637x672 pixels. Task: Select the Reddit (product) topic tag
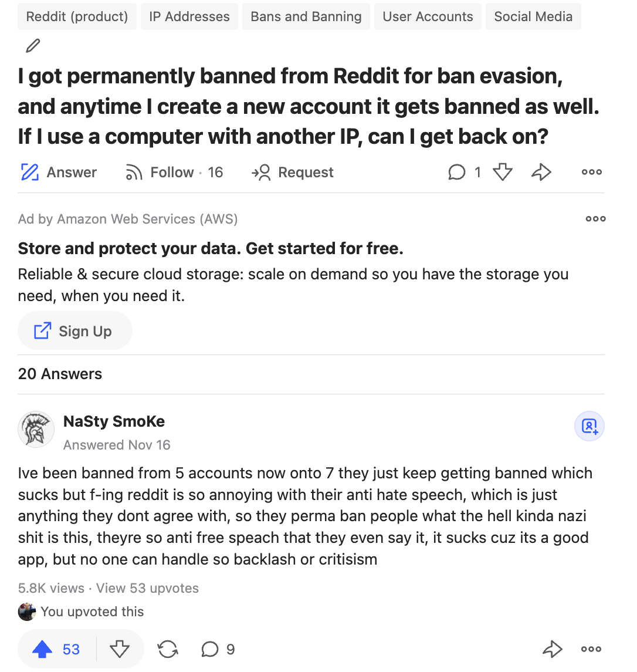(77, 16)
